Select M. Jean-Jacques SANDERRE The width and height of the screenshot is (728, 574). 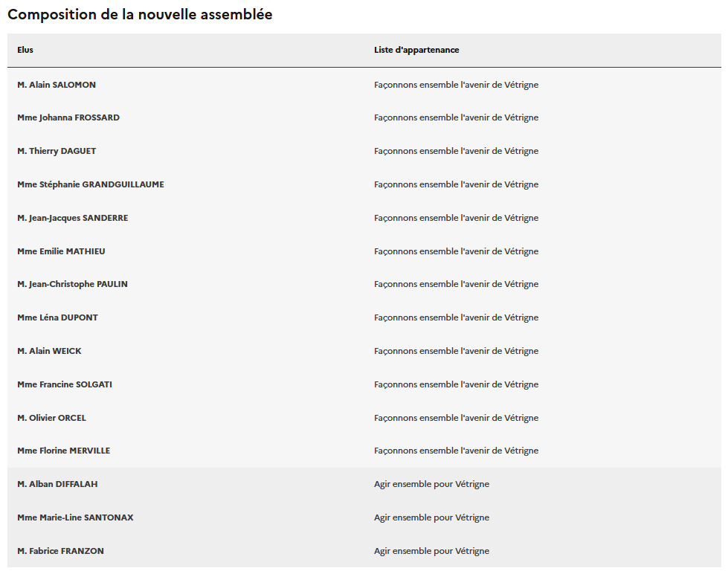click(x=73, y=218)
